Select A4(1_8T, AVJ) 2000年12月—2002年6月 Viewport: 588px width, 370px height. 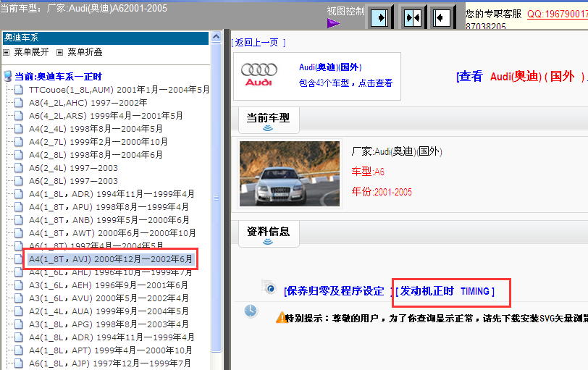pos(111,258)
